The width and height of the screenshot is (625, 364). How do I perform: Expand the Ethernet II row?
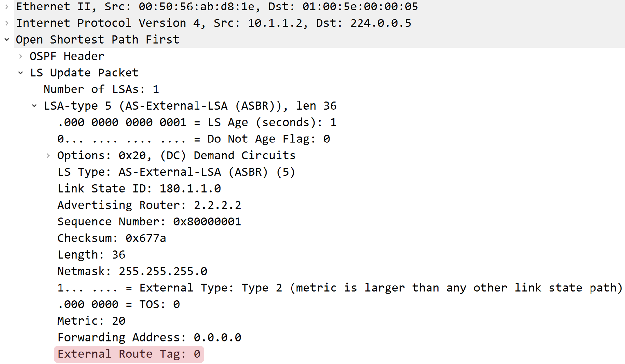pos(7,7)
